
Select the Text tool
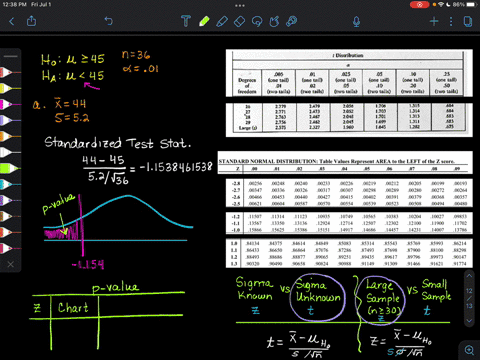pyautogui.click(x=186, y=21)
